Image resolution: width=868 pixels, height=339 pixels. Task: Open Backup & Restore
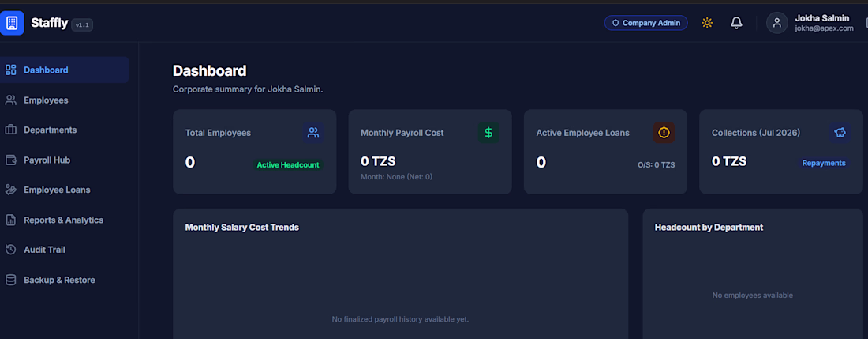tap(64, 280)
